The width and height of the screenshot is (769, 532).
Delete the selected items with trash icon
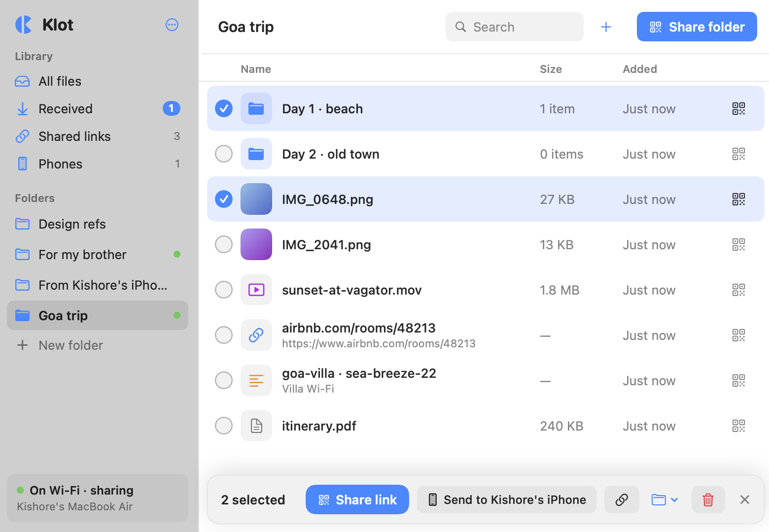tap(708, 499)
